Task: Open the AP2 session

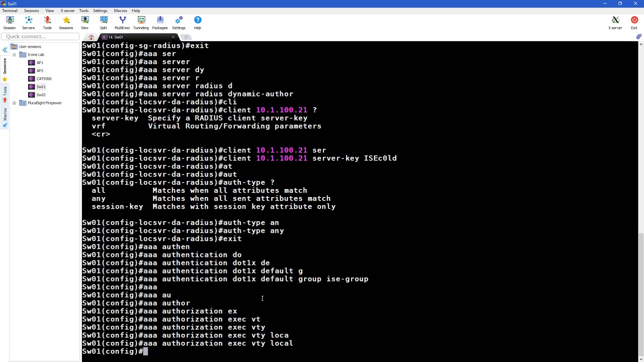Action: tap(40, 70)
